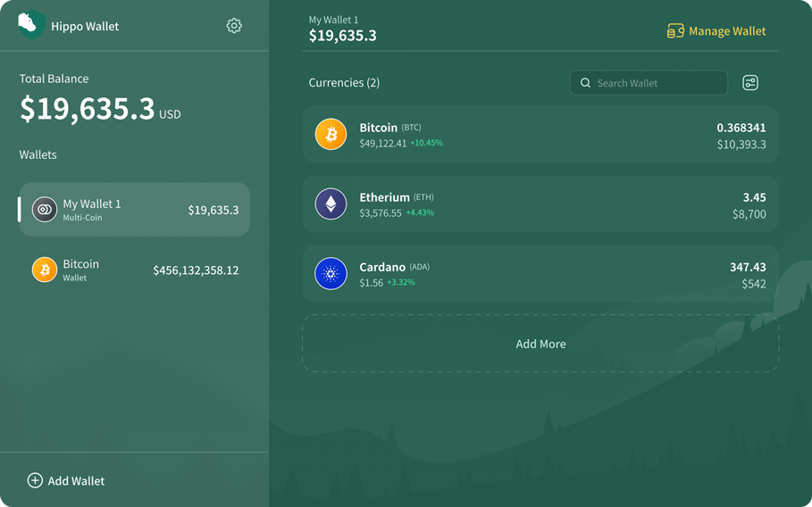Open the Cardano (ADA) currency row
Screen dimensions: 812x507
(x=540, y=274)
